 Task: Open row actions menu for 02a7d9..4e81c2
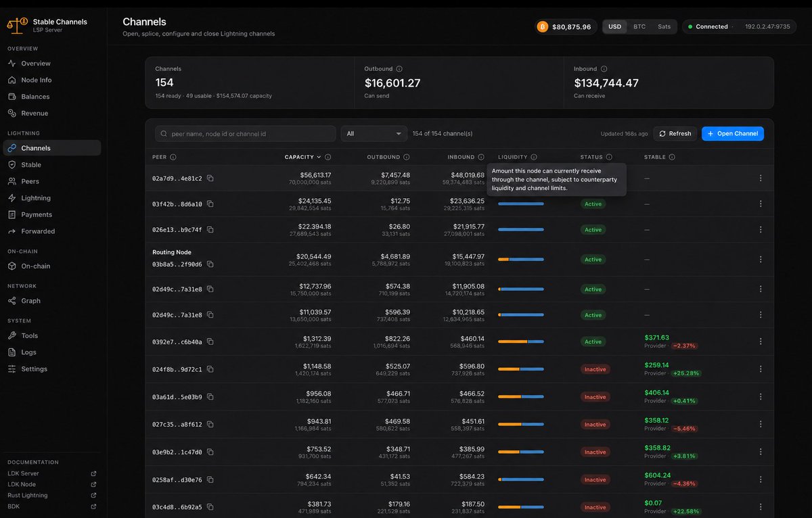(x=761, y=179)
